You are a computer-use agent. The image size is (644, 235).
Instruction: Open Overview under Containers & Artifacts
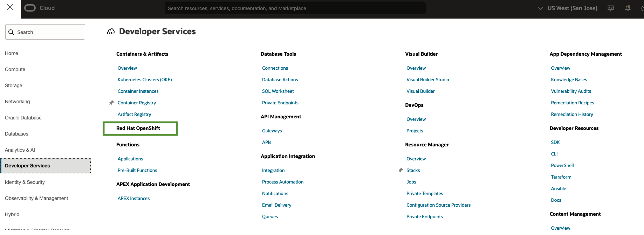click(127, 68)
